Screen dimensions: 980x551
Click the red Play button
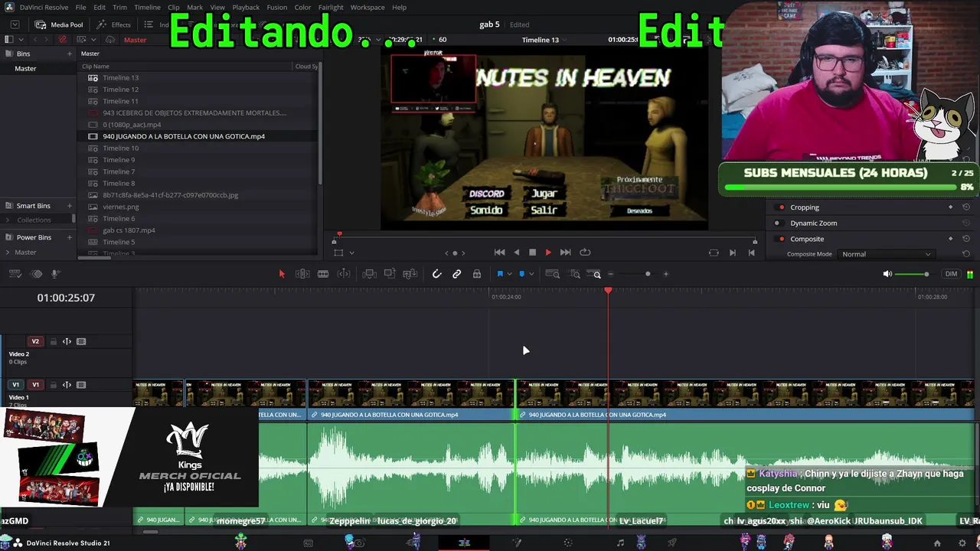click(548, 253)
